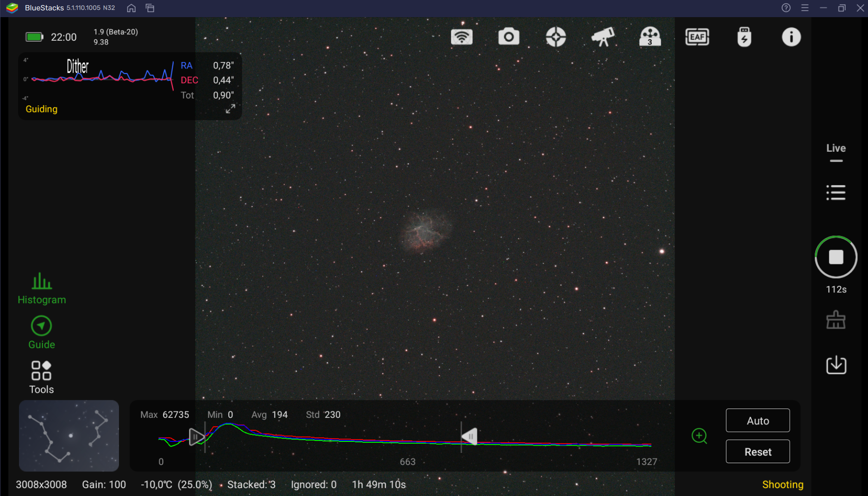Screen dimensions: 868x496
Task: Open the BlueStacks help icon
Action: 786,8
